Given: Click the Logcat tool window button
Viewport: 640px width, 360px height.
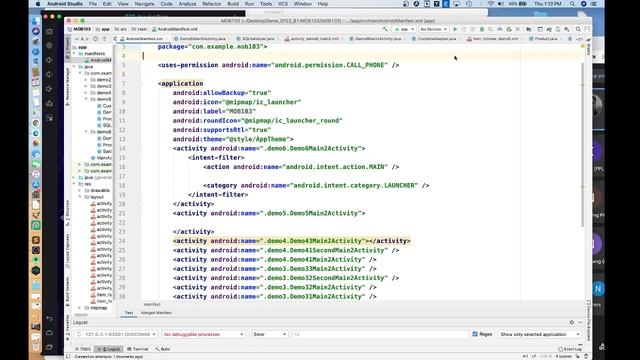Looking at the screenshot, I should [x=109, y=349].
